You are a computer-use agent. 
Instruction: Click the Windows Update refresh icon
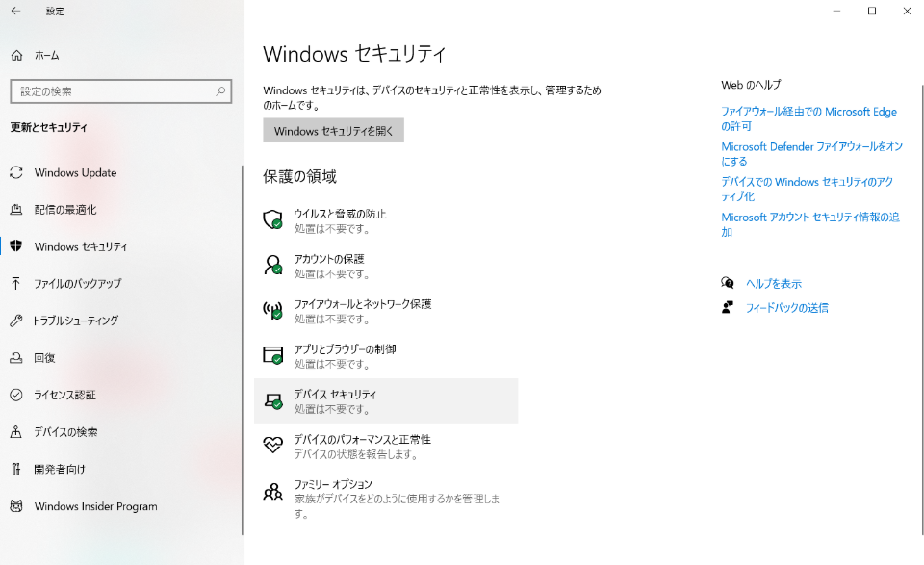pyautogui.click(x=16, y=172)
